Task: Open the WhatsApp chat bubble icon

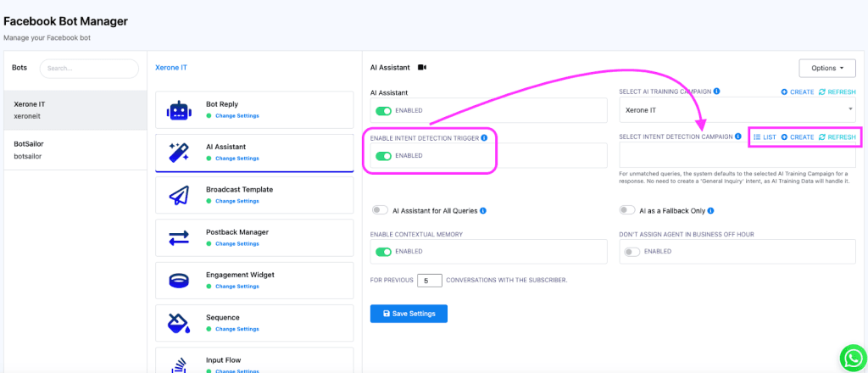Action: 849,357
